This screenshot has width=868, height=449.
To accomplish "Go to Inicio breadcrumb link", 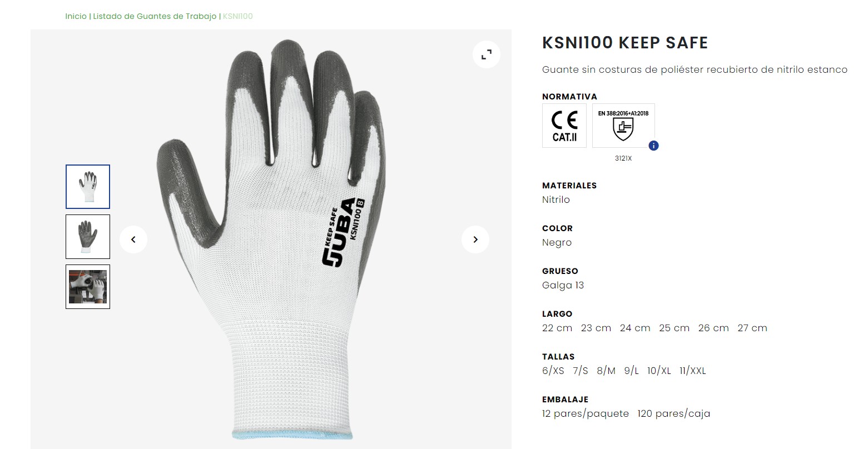I will (x=76, y=16).
